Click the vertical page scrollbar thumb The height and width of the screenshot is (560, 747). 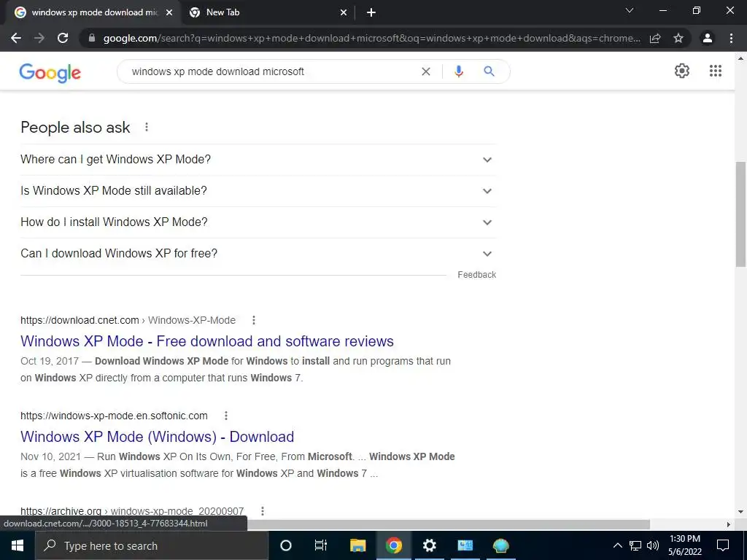[x=741, y=214]
